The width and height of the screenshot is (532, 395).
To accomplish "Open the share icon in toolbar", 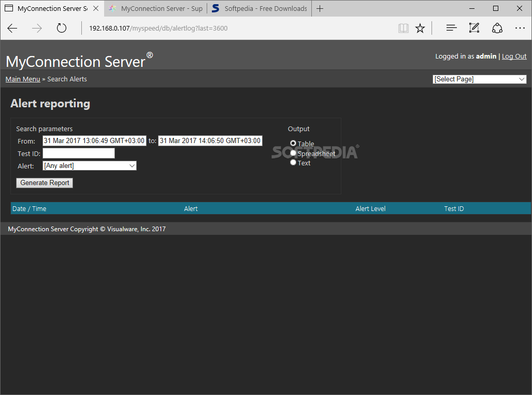I will pyautogui.click(x=497, y=28).
